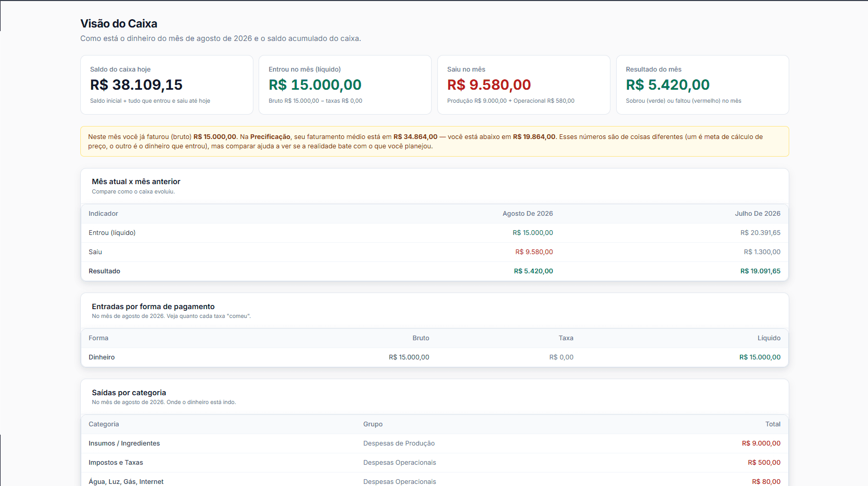Click 'Produção R$ 9.000,00 + Operacional R$ 580,00' note
The height and width of the screenshot is (486, 868).
point(511,101)
